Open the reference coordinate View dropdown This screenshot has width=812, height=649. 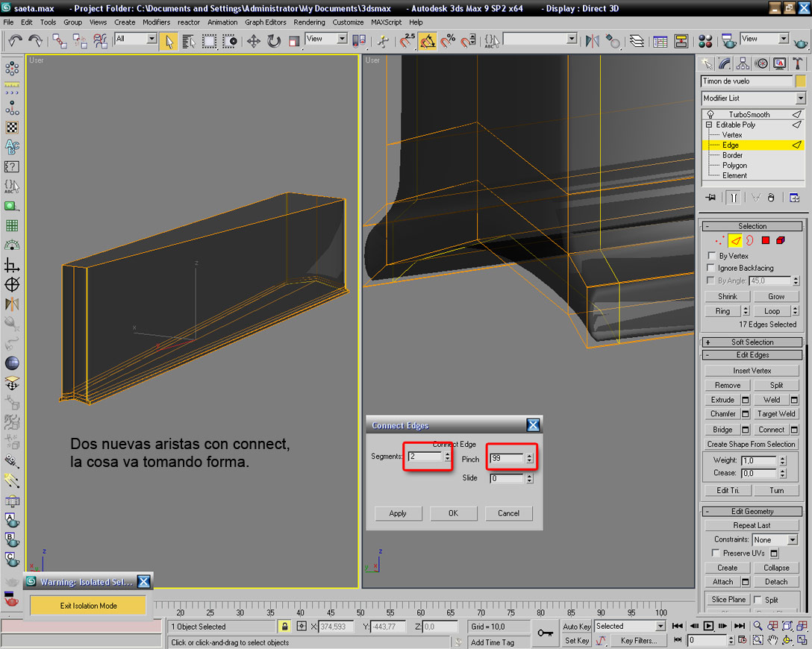coord(326,39)
